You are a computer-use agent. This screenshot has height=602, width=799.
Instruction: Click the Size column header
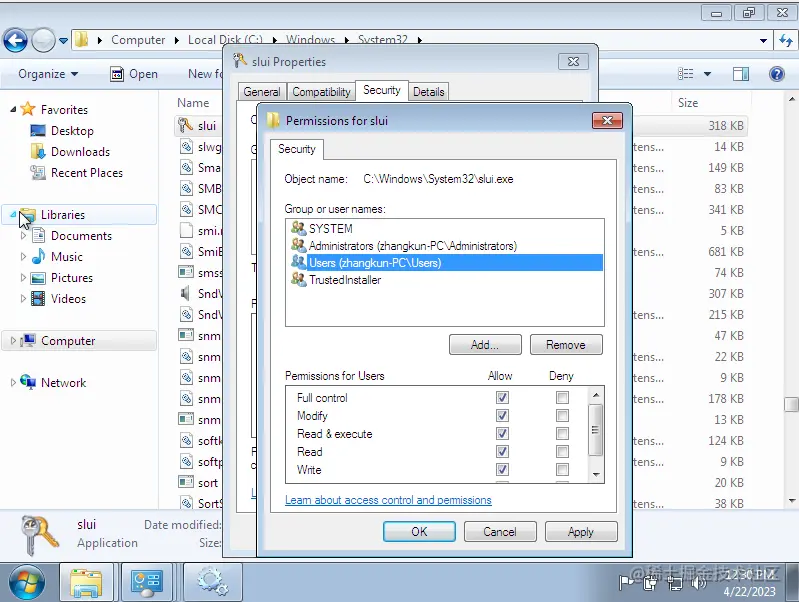click(688, 103)
